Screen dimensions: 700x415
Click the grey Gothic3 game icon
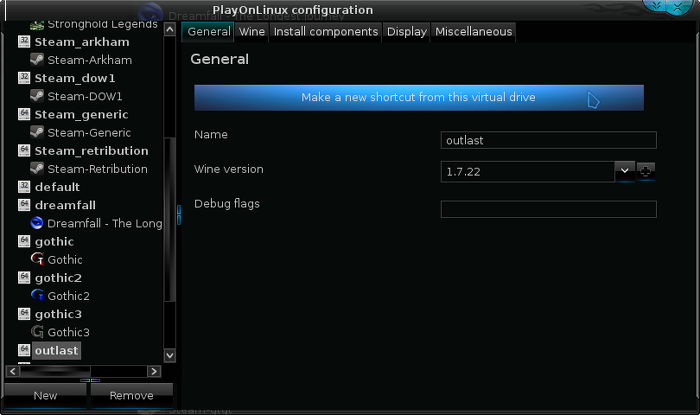(37, 332)
